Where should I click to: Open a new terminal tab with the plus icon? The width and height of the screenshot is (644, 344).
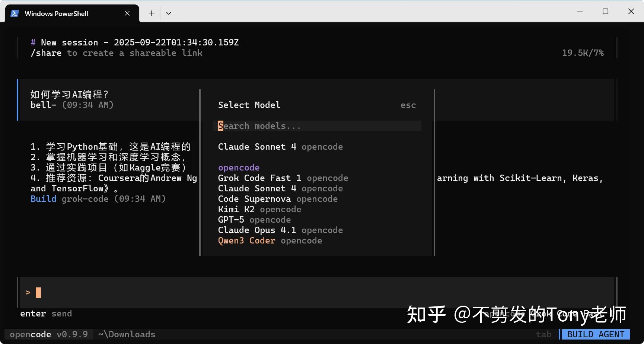click(152, 13)
